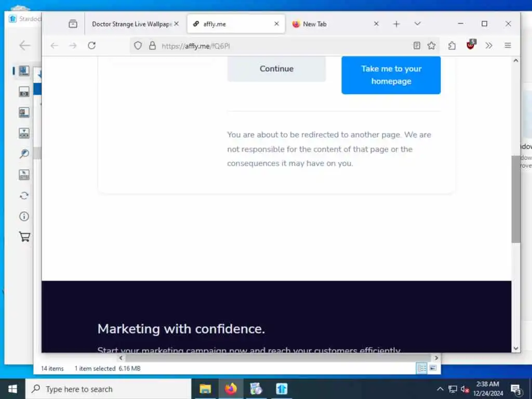Screen dimensions: 532x399
Task: Open Stardock sidebar search magnifier icon
Action: coord(24,154)
